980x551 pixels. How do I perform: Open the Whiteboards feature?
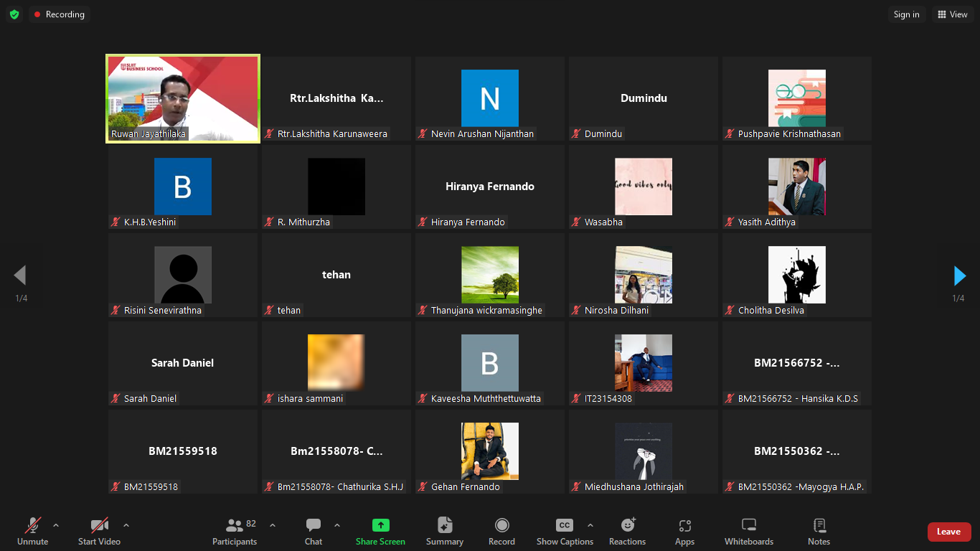coord(748,531)
